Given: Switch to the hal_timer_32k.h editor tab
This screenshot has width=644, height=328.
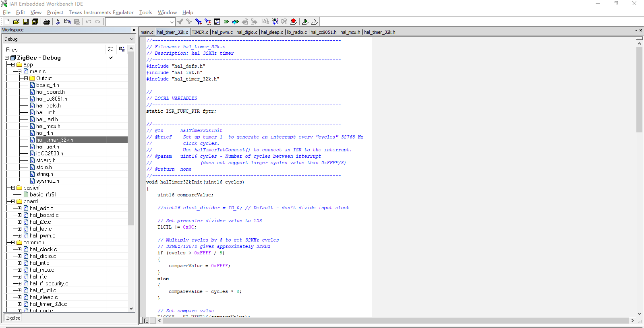Looking at the screenshot, I should coord(379,32).
